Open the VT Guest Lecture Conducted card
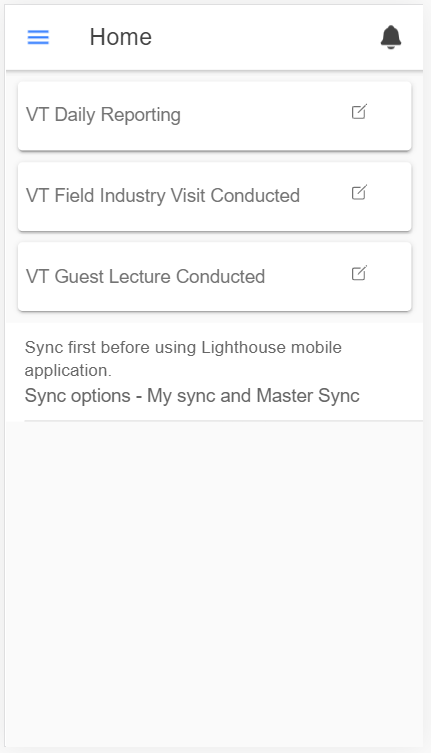This screenshot has height=753, width=431. pos(214,277)
